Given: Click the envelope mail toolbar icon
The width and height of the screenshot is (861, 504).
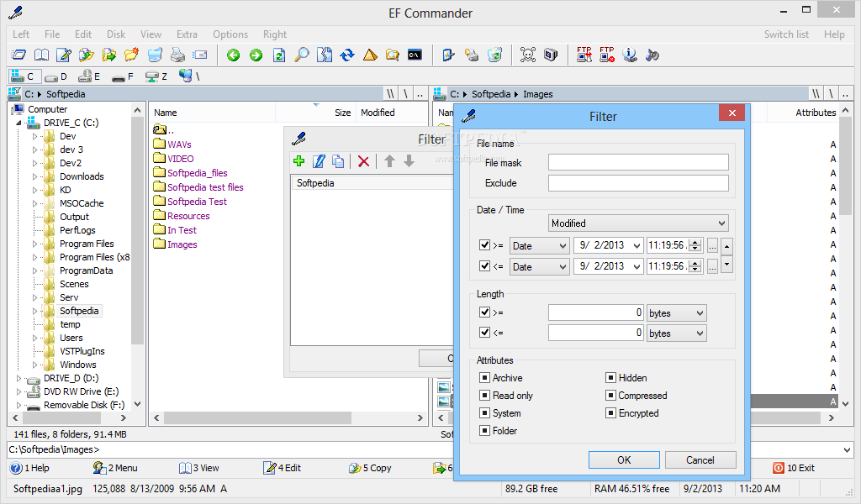Looking at the screenshot, I should (200, 55).
